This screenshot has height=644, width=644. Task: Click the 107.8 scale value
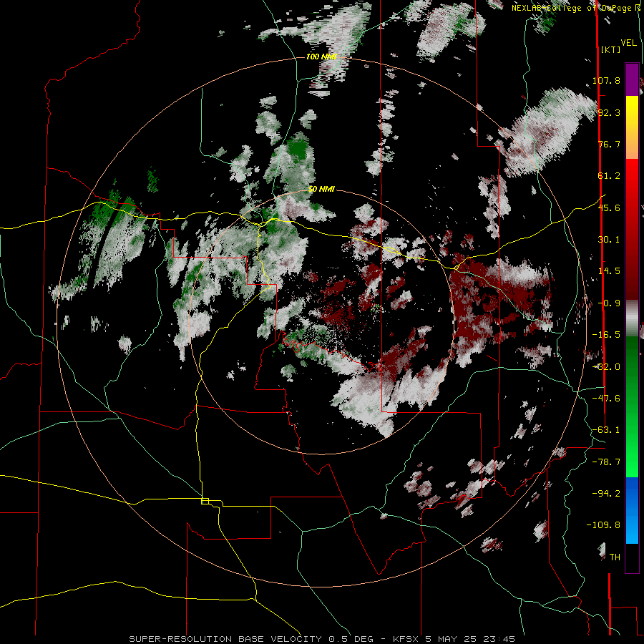[606, 80]
